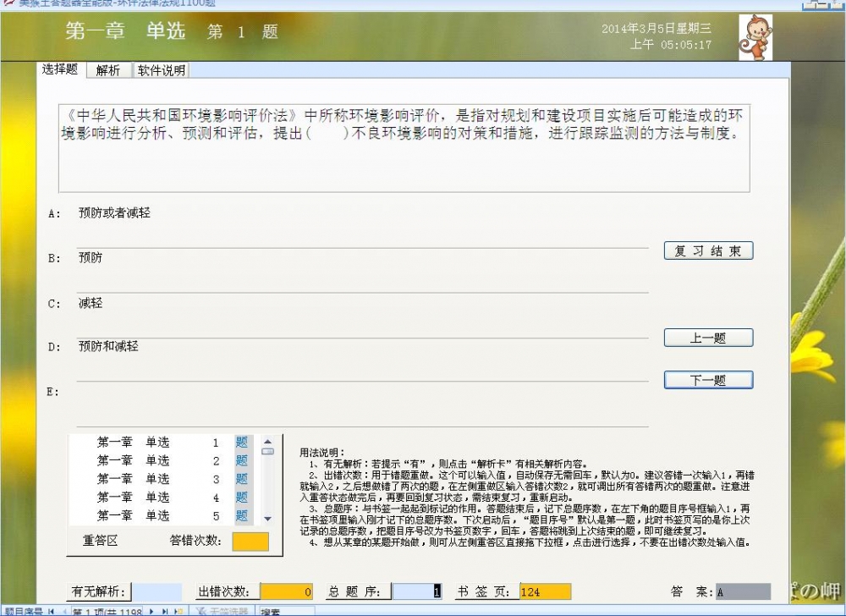Image resolution: width=846 pixels, height=616 pixels.
Task: Choose answer D 预防和减轻
Action: [108, 346]
